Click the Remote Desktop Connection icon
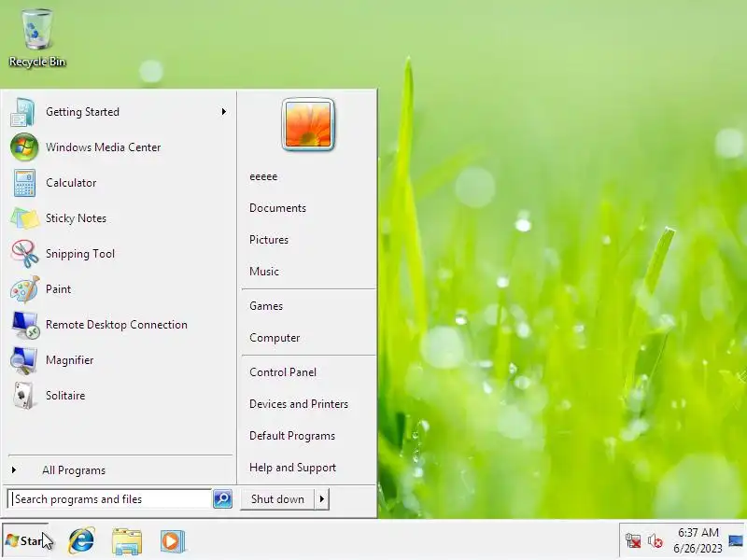Image resolution: width=747 pixels, height=560 pixels. pyautogui.click(x=26, y=325)
